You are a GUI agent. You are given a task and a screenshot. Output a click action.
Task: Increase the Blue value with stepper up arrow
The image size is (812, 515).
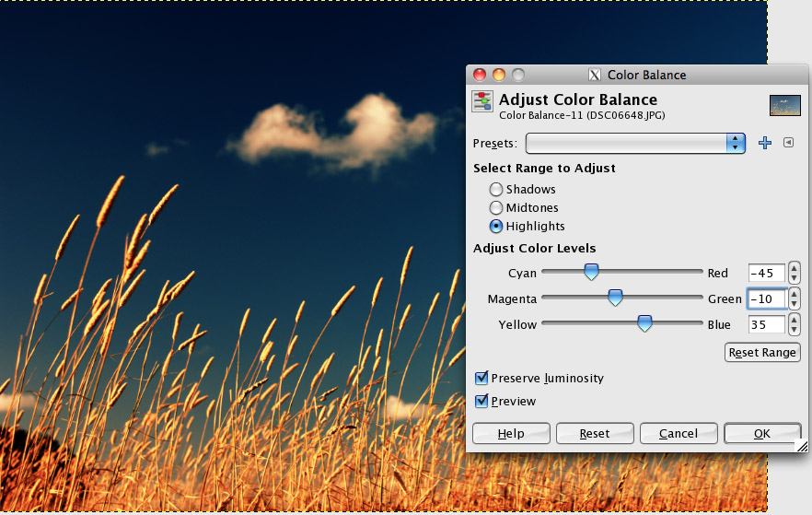pyautogui.click(x=794, y=321)
